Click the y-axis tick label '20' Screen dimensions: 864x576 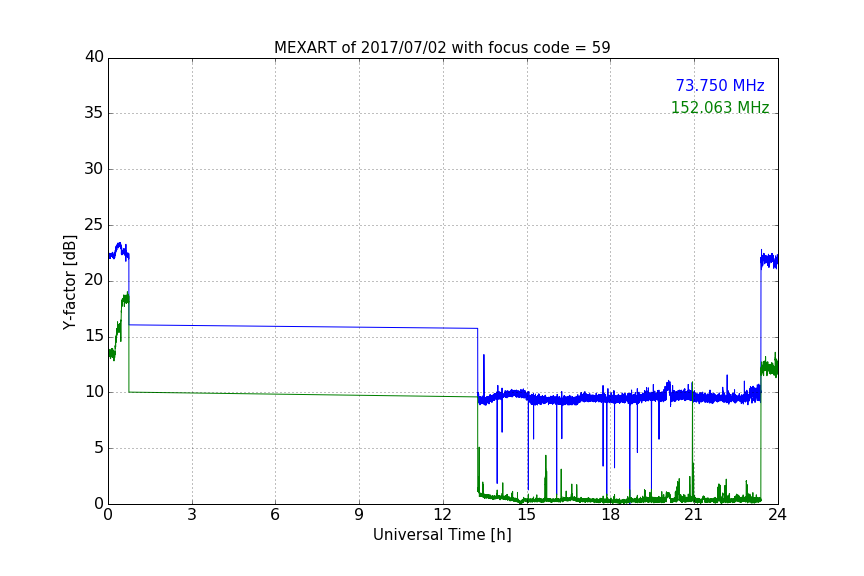pos(94,280)
